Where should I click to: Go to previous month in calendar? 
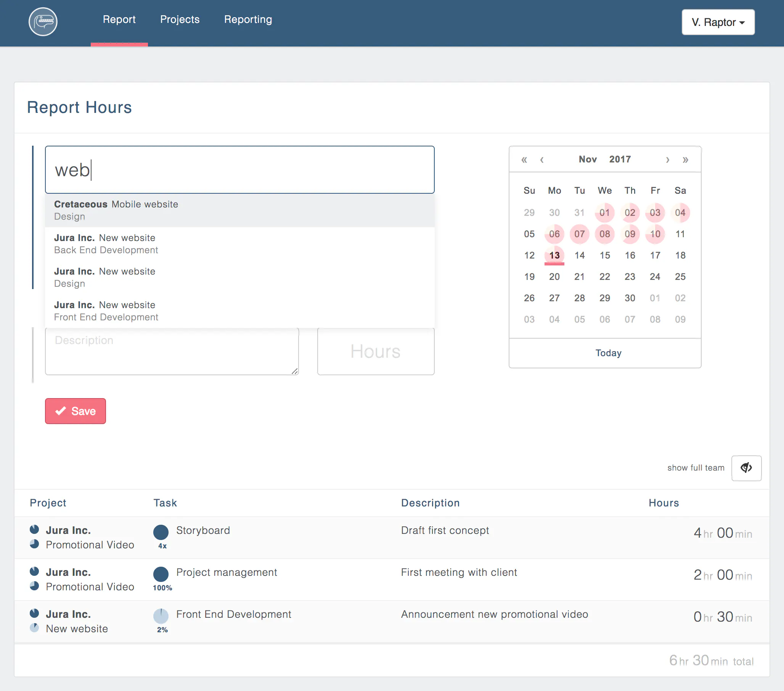(x=541, y=160)
